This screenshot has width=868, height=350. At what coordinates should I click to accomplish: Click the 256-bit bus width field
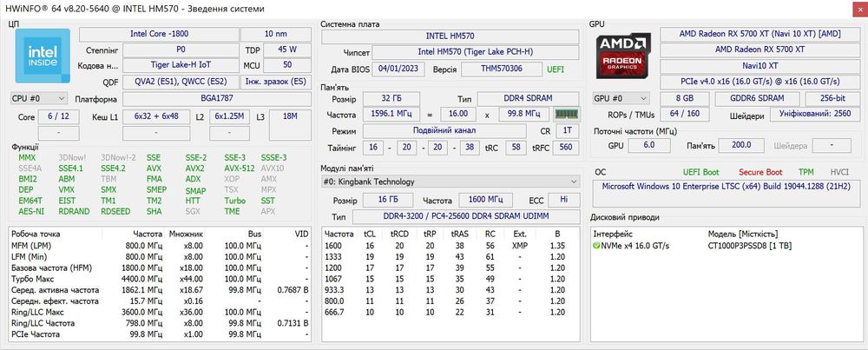pyautogui.click(x=832, y=99)
